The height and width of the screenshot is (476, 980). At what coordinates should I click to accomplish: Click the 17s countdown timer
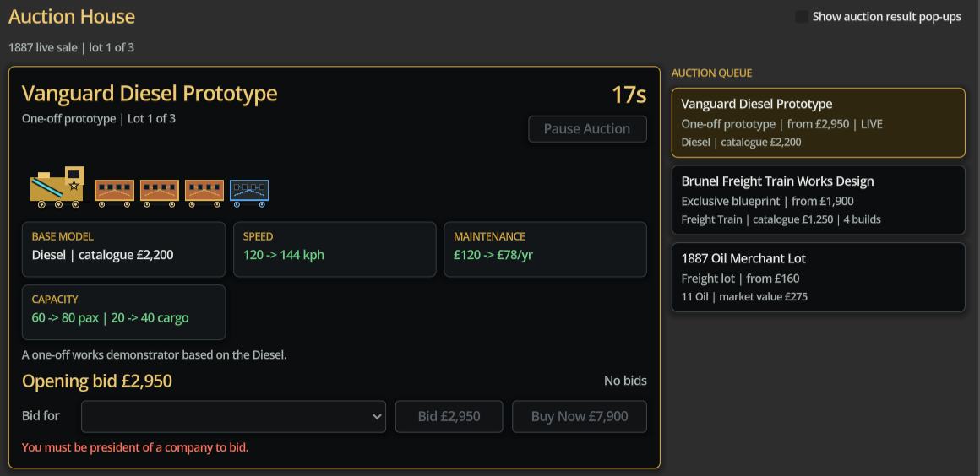[x=629, y=95]
